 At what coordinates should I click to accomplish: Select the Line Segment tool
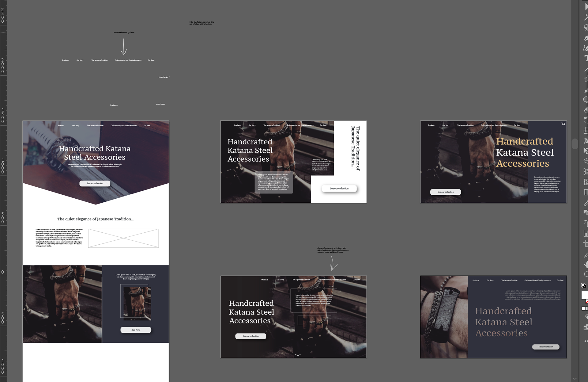(586, 69)
